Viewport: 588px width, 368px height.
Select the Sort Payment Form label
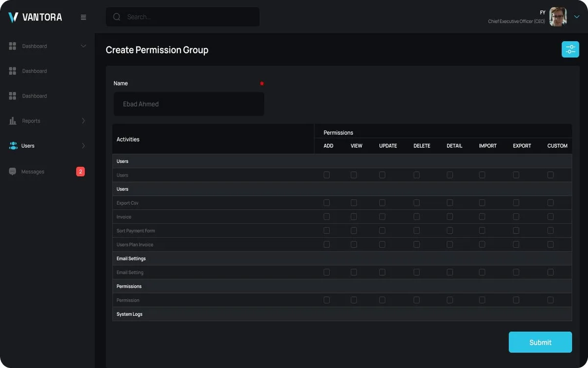coord(136,231)
